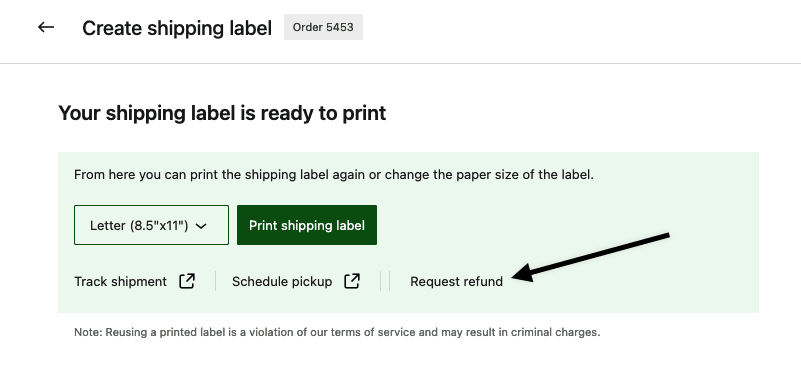Expand the chevron arrow in paper size selector
Viewport: 801px width, 383px height.
pyautogui.click(x=201, y=226)
